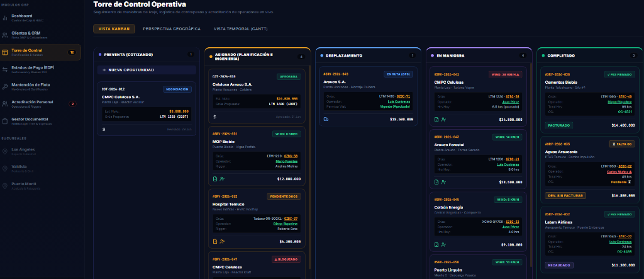Click the operator-check icon on the Colbún Energía card
This screenshot has height=279, width=644.
coord(443,244)
